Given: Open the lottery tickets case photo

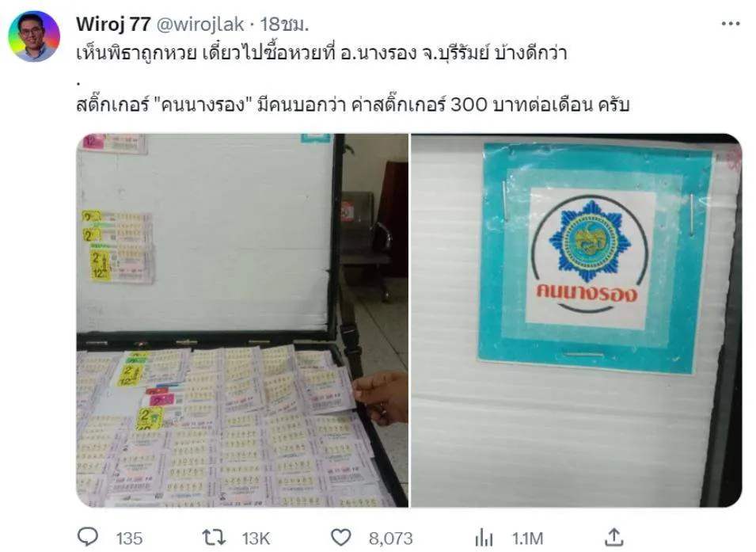Looking at the screenshot, I should click(242, 321).
